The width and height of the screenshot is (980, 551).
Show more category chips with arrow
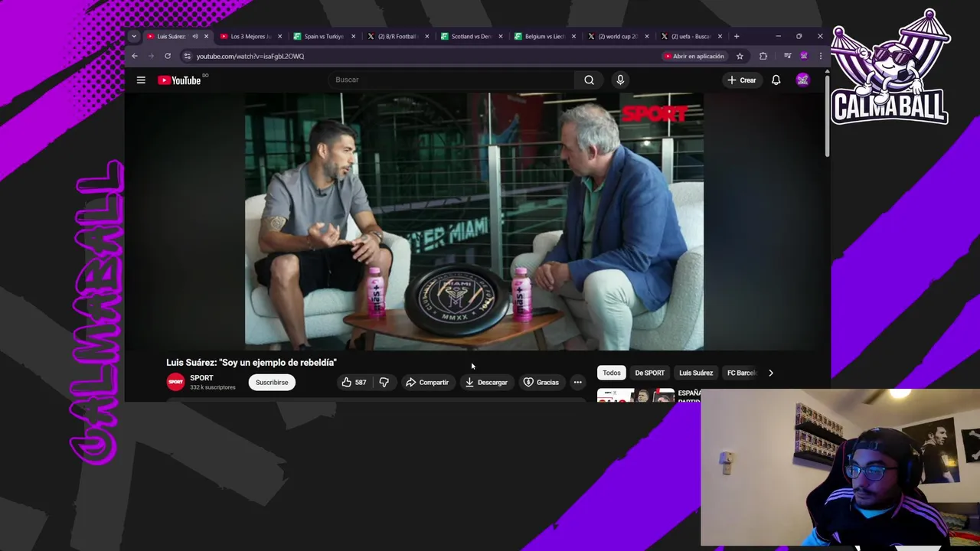click(771, 373)
